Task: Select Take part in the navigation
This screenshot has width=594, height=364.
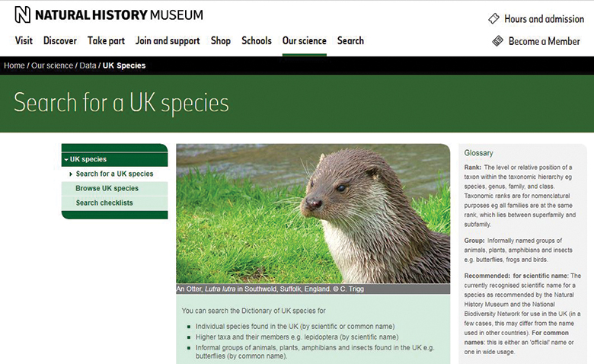Action: pyautogui.click(x=107, y=41)
